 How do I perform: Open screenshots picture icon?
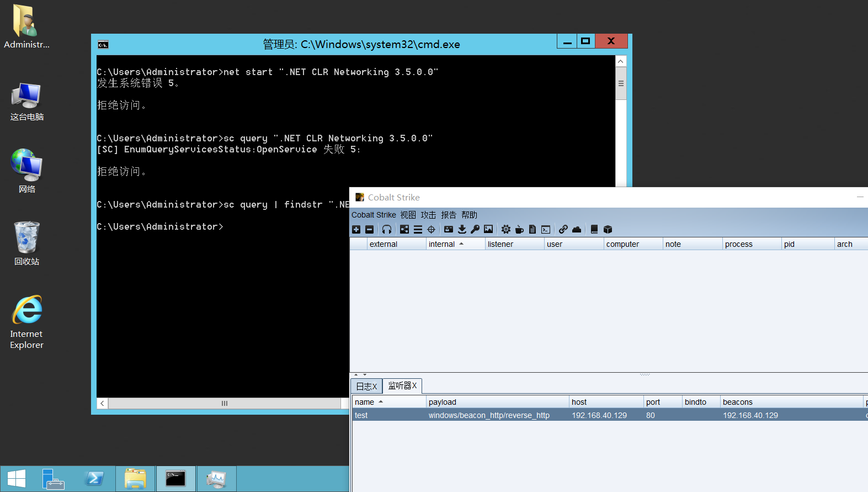[488, 229]
